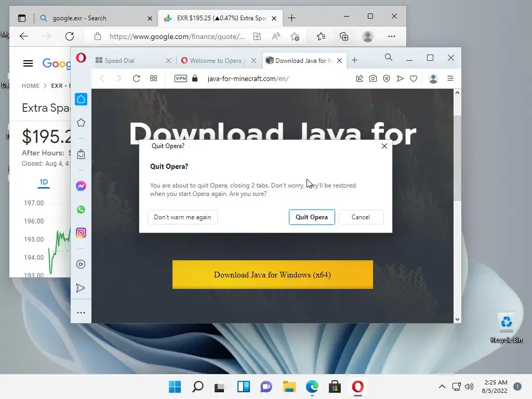Reload the page in Opera
532x399 pixels.
tap(137, 78)
